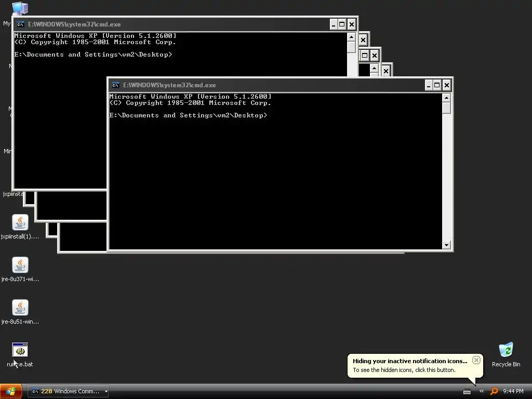The width and height of the screenshot is (532, 399).
Task: Close the front cmd.exe window
Action: pyautogui.click(x=446, y=85)
